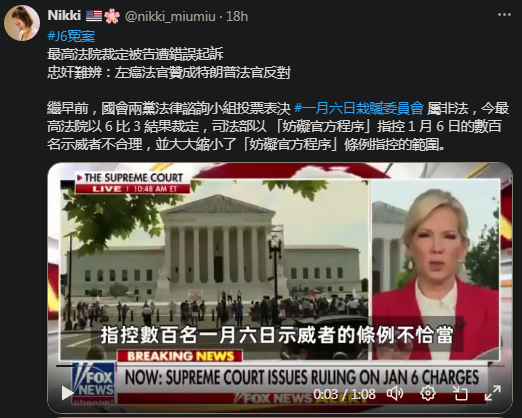Play the Fox News video
The height and width of the screenshot is (418, 522).
pos(67,394)
